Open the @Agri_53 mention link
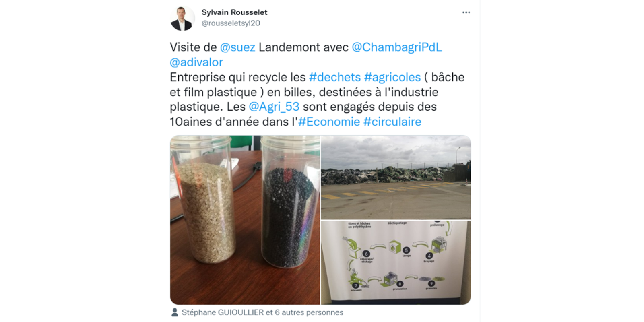Viewport: 644px width, 322px height. (x=274, y=107)
